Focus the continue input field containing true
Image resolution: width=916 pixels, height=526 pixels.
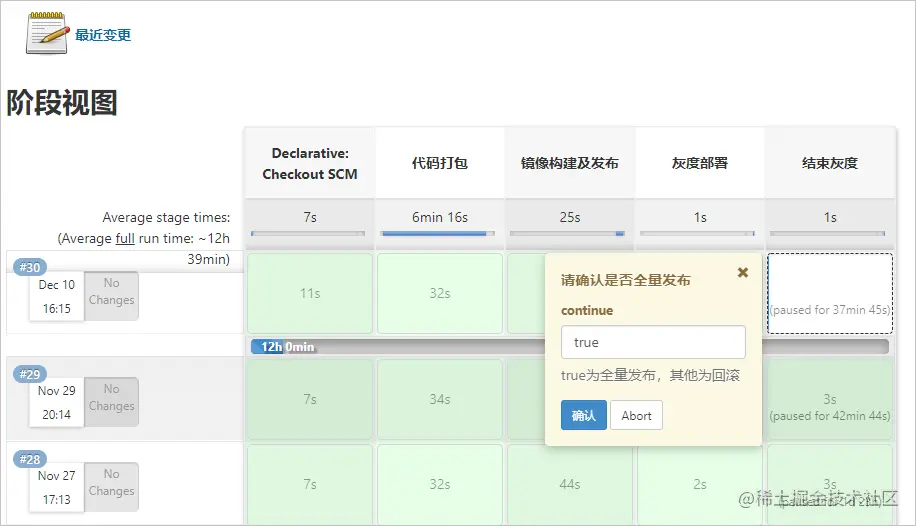tap(653, 342)
